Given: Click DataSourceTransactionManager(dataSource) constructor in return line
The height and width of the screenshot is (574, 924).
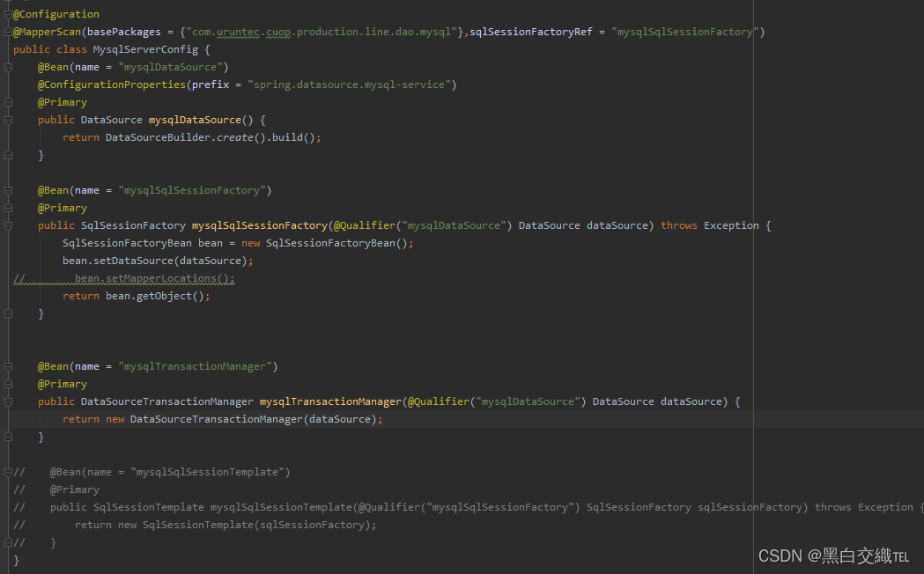Looking at the screenshot, I should [x=254, y=419].
